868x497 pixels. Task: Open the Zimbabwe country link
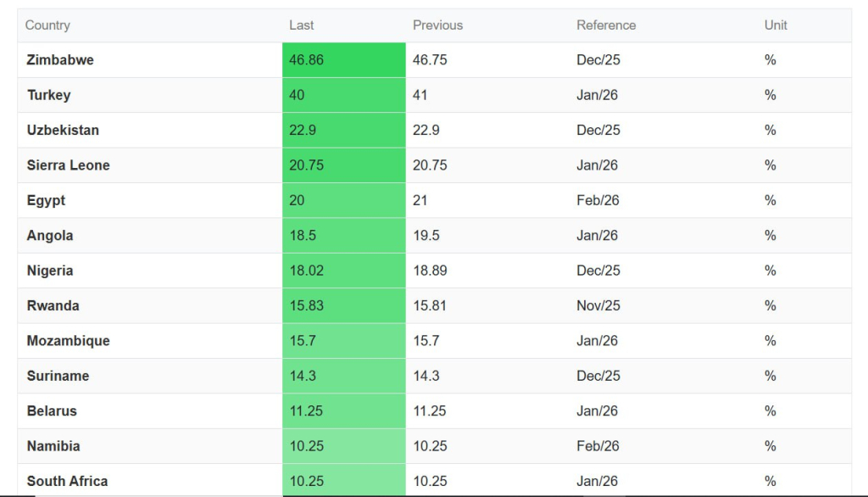pos(60,60)
